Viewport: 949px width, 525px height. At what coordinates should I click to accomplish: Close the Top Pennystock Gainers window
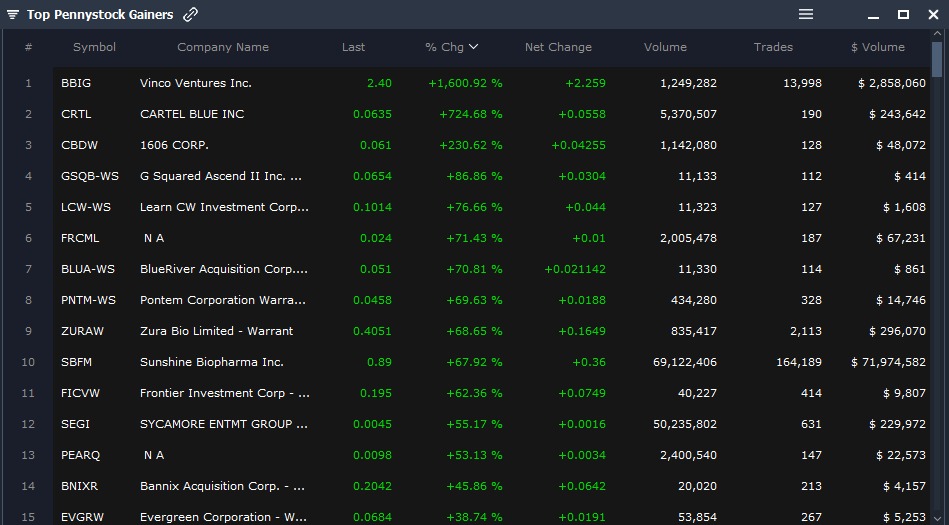(x=933, y=15)
